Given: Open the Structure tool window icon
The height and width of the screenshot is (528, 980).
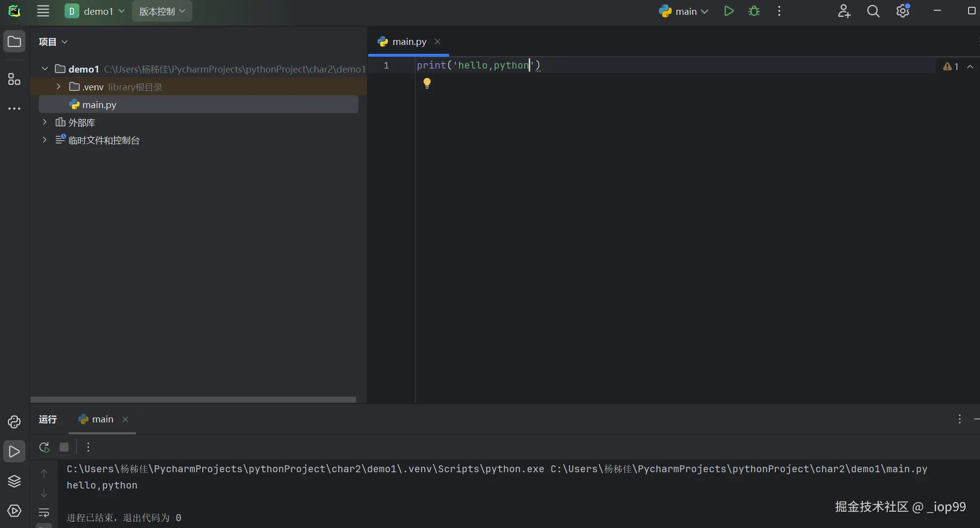Looking at the screenshot, I should click(x=14, y=79).
